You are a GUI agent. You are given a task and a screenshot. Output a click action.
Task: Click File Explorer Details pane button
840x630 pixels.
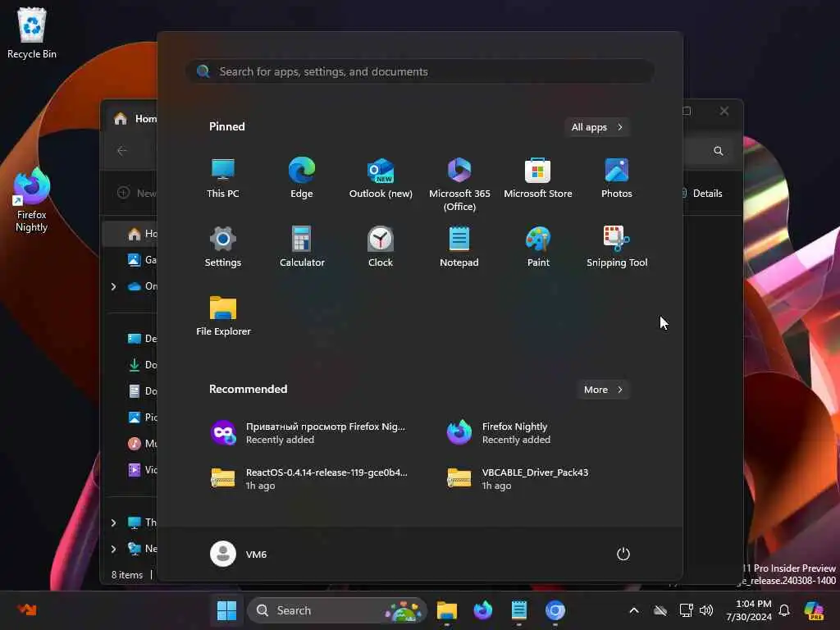point(702,194)
